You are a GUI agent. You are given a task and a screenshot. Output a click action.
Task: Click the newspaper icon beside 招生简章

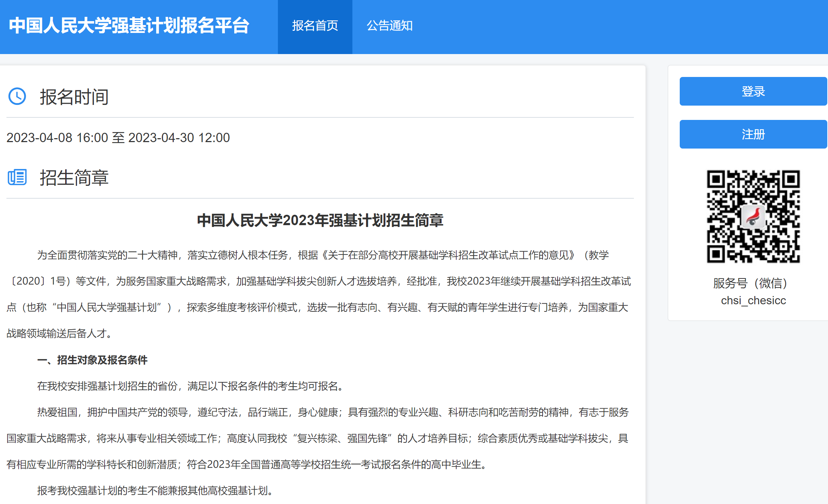17,177
